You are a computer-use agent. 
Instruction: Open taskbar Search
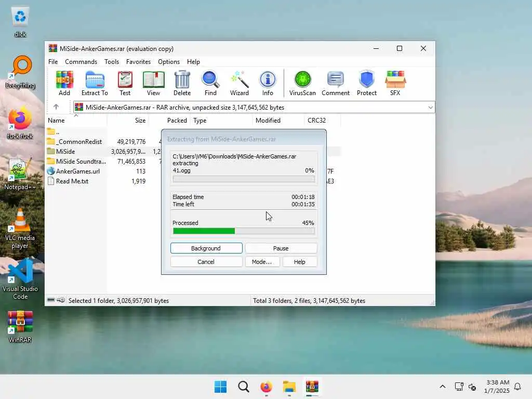(x=243, y=387)
